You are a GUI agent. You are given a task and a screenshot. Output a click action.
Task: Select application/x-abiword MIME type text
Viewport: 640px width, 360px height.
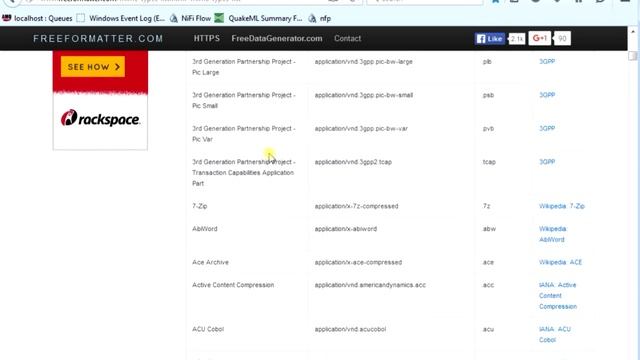point(346,229)
